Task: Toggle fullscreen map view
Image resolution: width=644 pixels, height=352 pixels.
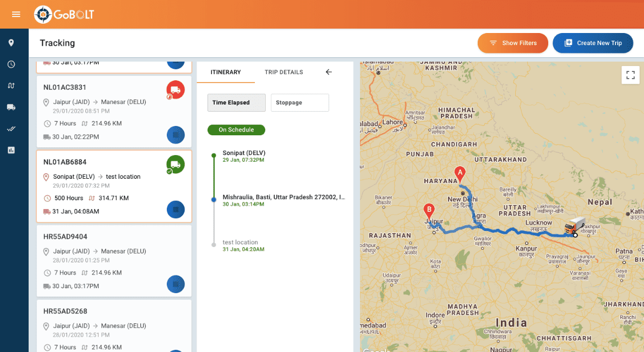Action: point(630,75)
